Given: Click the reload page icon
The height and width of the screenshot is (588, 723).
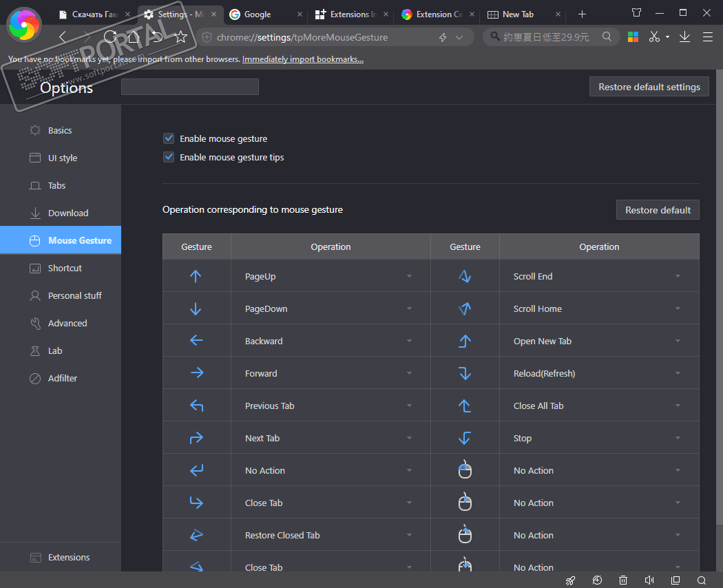Looking at the screenshot, I should 110,37.
